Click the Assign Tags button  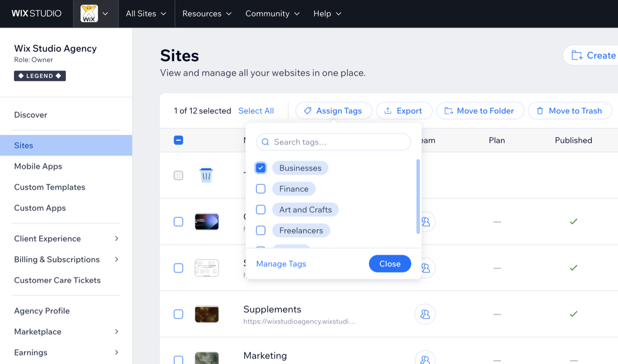point(334,111)
